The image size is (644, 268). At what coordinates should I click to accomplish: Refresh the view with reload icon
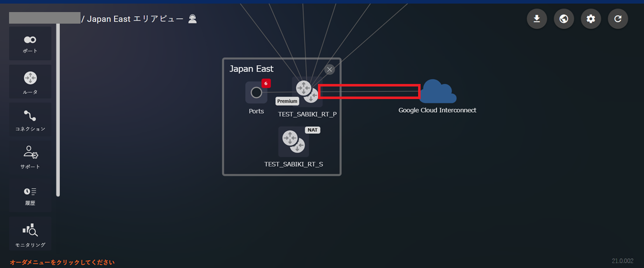coord(618,19)
